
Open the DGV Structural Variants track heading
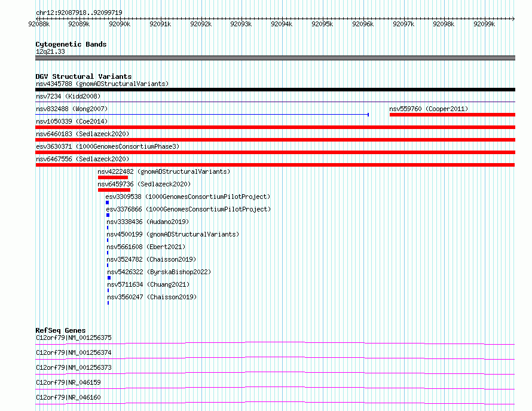click(84, 76)
